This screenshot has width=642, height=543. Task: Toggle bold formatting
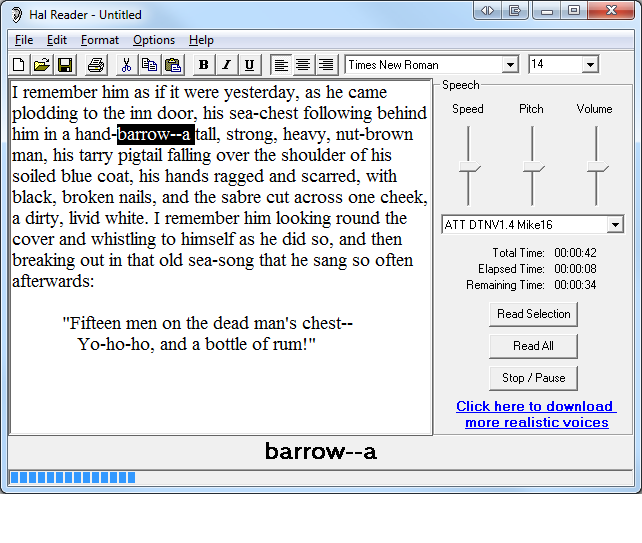click(203, 65)
